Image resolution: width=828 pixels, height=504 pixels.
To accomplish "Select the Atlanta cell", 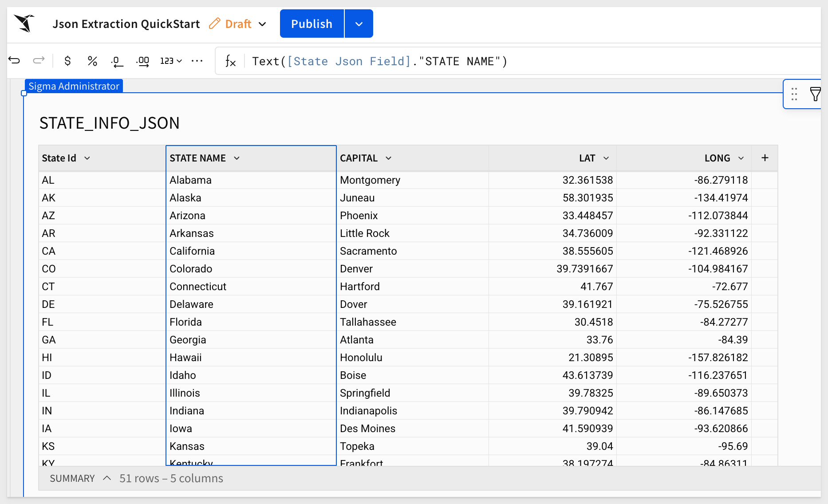I will click(412, 340).
